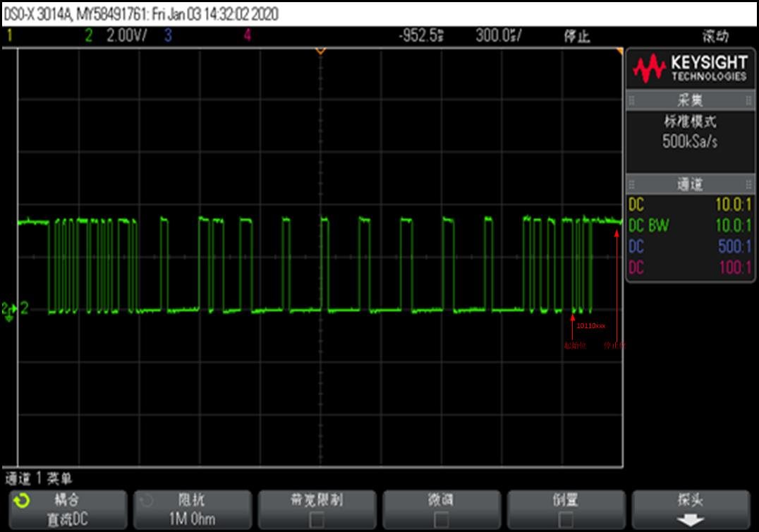
Task: Toggle the 带宽限制 bandwidth limit checkbox
Action: [317, 521]
